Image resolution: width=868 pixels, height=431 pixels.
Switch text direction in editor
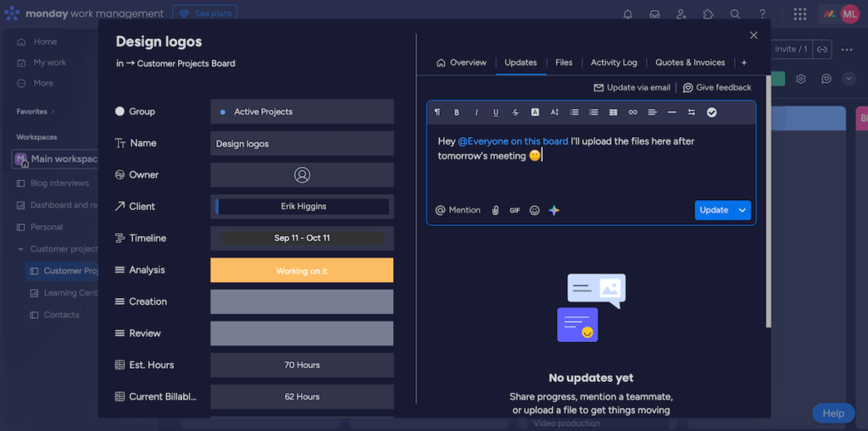click(692, 113)
